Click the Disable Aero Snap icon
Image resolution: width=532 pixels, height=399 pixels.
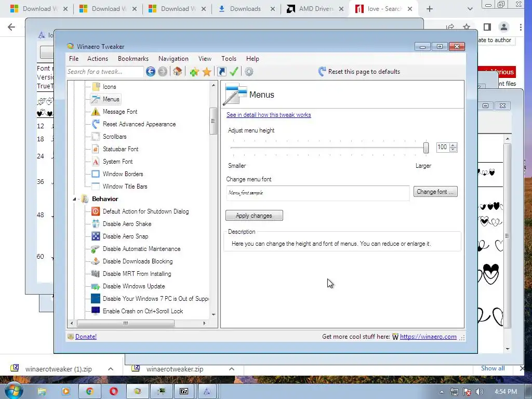pyautogui.click(x=96, y=236)
